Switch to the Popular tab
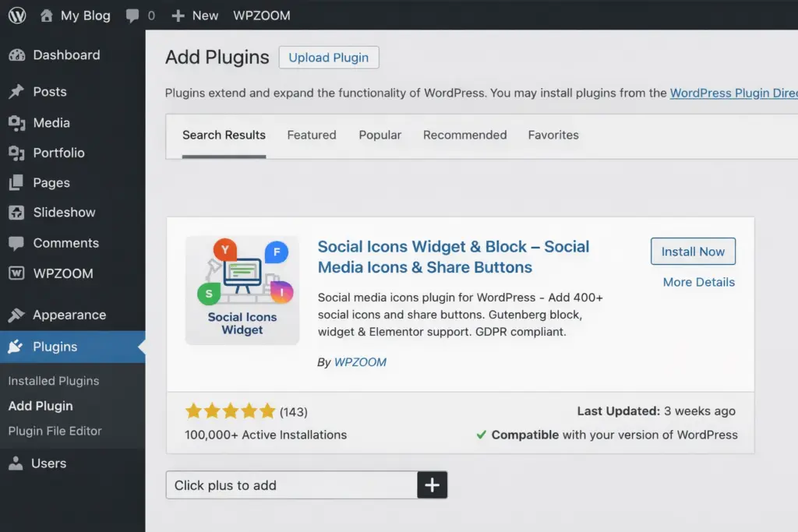This screenshot has height=532, width=798. (380, 136)
